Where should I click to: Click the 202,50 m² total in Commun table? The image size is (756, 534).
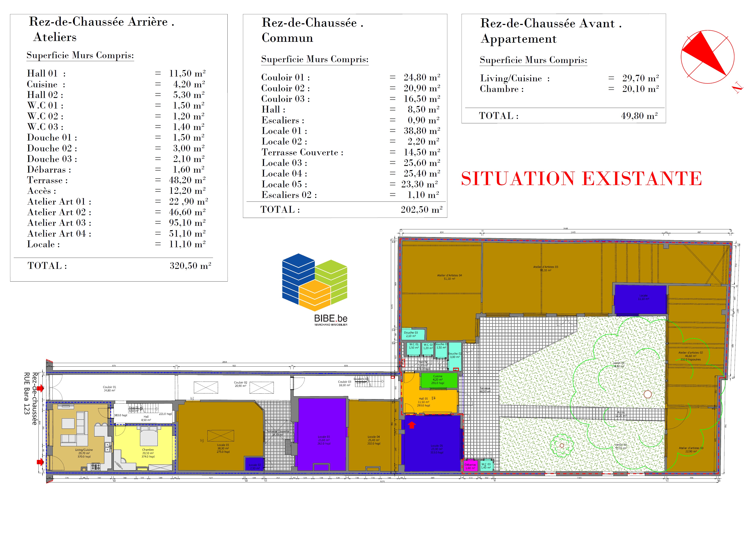coord(421,210)
